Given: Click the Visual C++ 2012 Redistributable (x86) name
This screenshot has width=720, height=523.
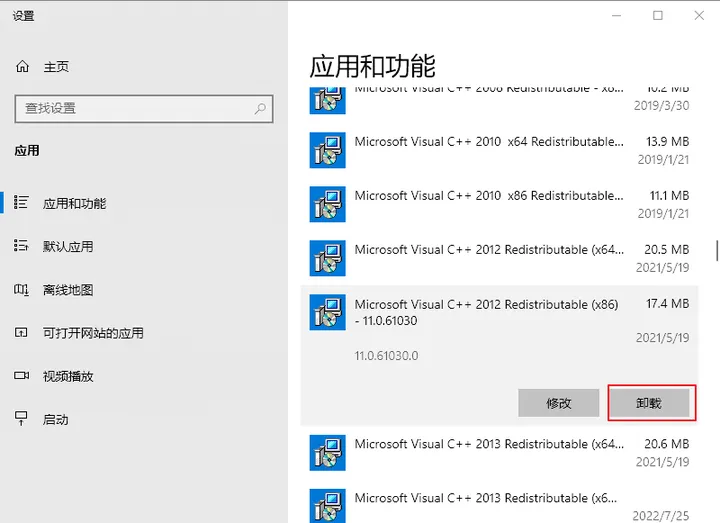Looking at the screenshot, I should (x=486, y=312).
